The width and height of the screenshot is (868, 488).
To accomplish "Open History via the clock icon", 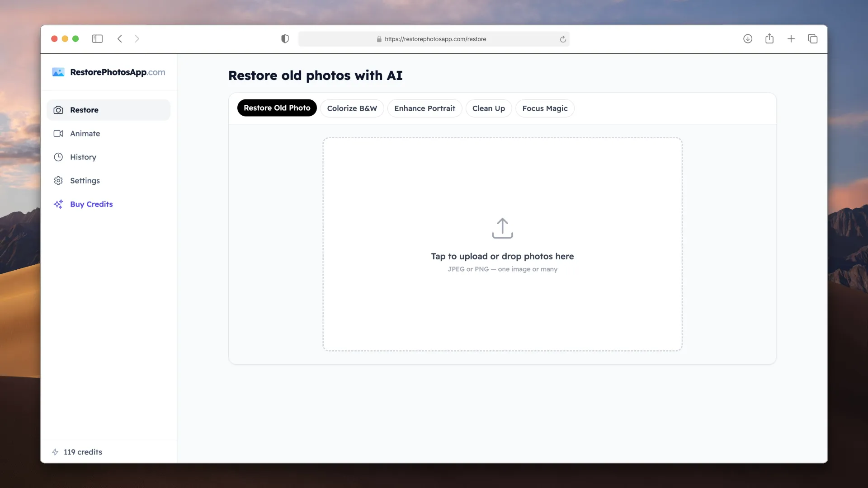I will point(58,157).
